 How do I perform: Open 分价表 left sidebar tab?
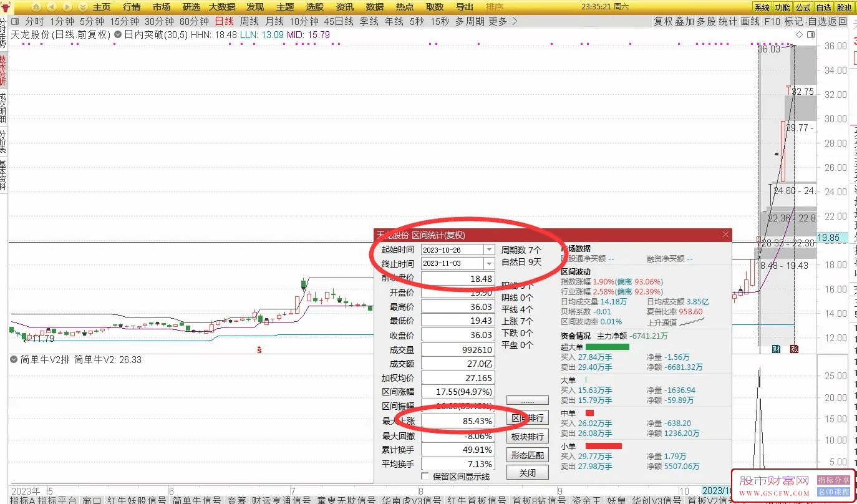tap(4, 142)
